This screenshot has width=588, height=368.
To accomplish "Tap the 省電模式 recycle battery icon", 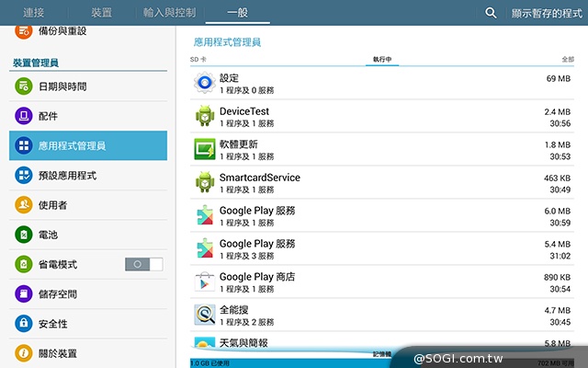I will click(24, 264).
